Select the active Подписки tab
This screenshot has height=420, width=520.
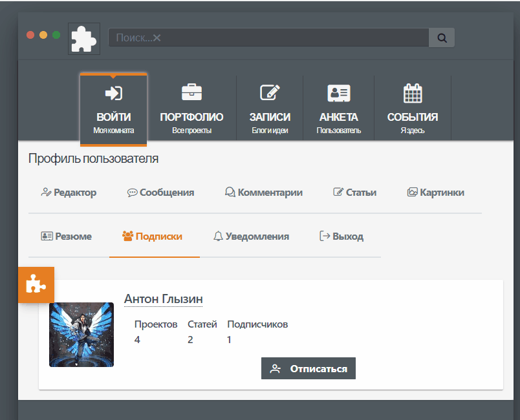coord(155,236)
